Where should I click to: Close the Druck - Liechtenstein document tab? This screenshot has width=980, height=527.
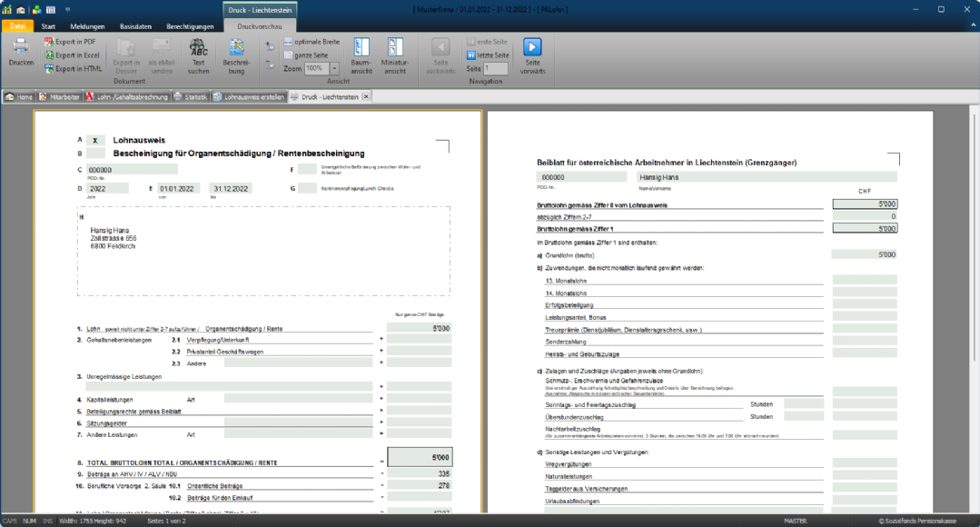click(x=366, y=96)
